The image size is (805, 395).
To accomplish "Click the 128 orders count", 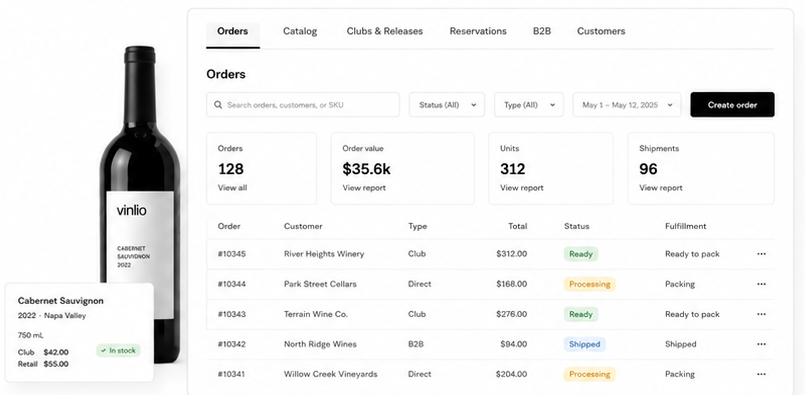I will tap(231, 169).
